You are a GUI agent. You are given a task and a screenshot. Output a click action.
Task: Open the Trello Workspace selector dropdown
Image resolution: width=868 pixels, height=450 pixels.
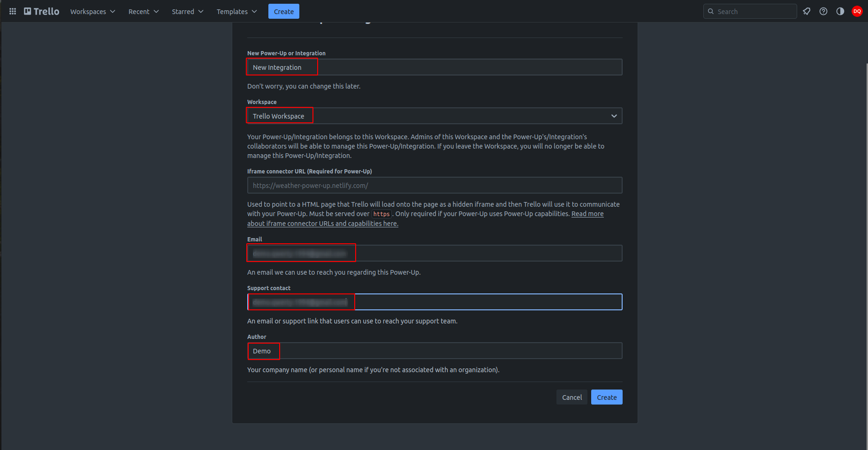434,116
